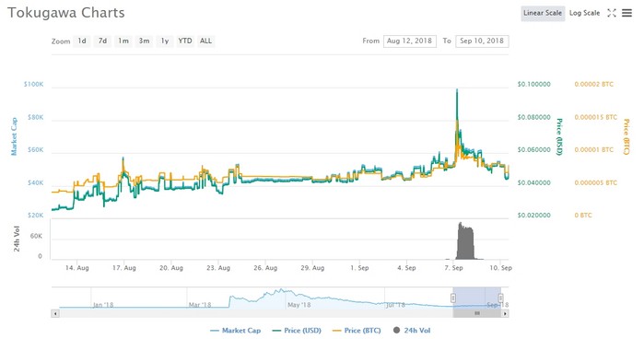Set zoom range to YTD

(185, 41)
